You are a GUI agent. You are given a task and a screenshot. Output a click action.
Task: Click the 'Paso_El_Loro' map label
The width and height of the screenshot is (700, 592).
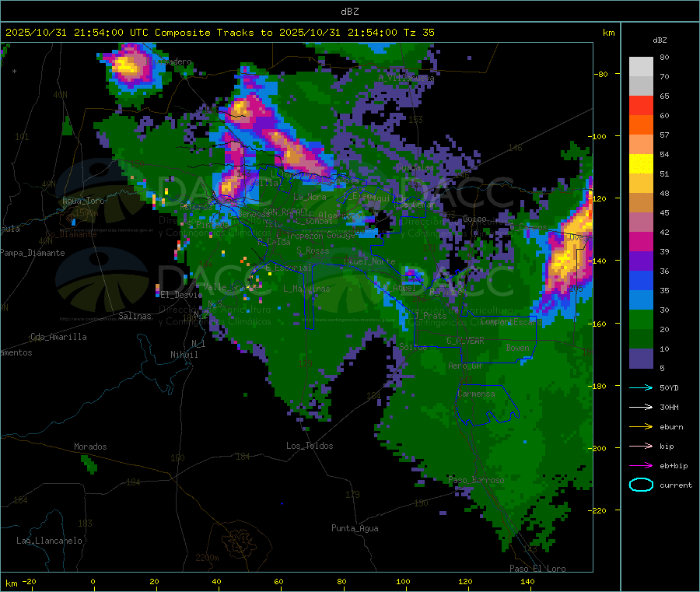tap(537, 569)
